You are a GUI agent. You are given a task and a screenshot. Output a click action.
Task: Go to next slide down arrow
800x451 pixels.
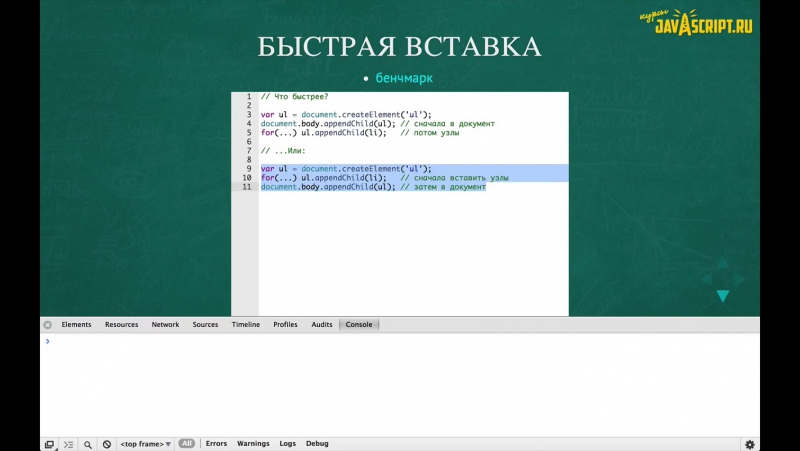tap(722, 296)
